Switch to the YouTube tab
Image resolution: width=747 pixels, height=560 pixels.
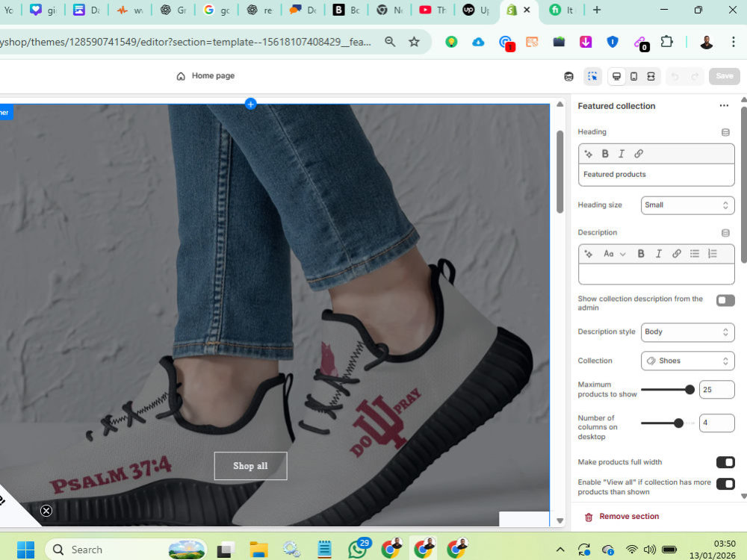click(x=433, y=10)
